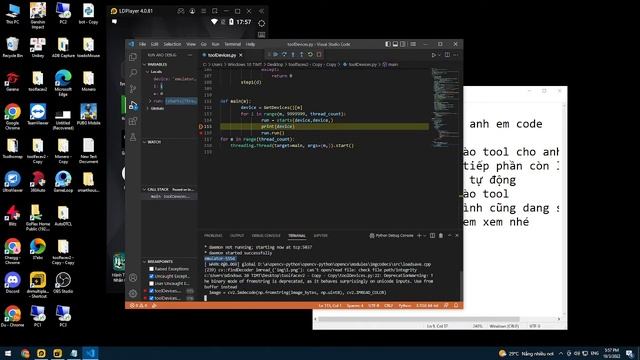Open the Manage gear in activity bar

(133, 293)
